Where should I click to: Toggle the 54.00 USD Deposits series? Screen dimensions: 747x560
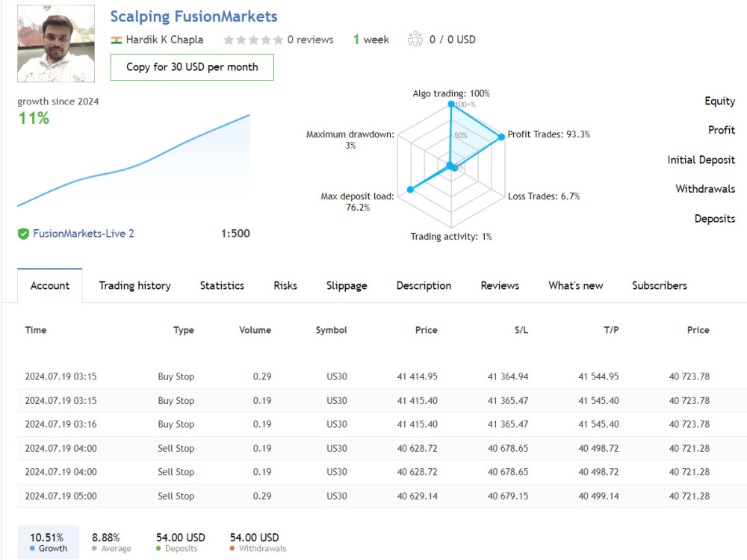click(x=181, y=542)
